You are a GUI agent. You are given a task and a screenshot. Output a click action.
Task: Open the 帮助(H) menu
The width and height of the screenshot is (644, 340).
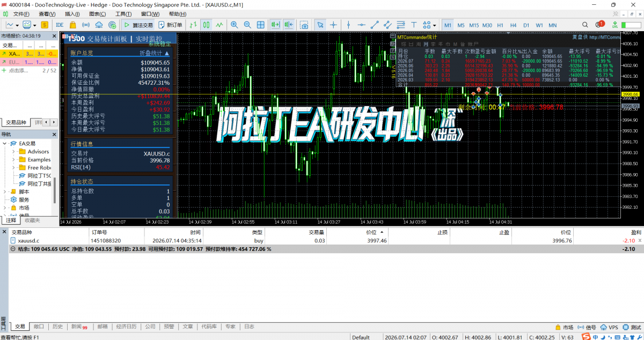pos(178,14)
